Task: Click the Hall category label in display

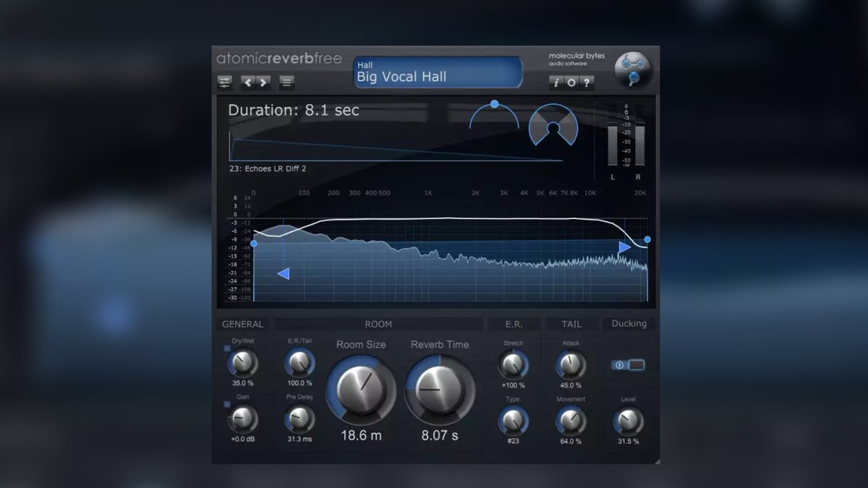Action: 365,65
